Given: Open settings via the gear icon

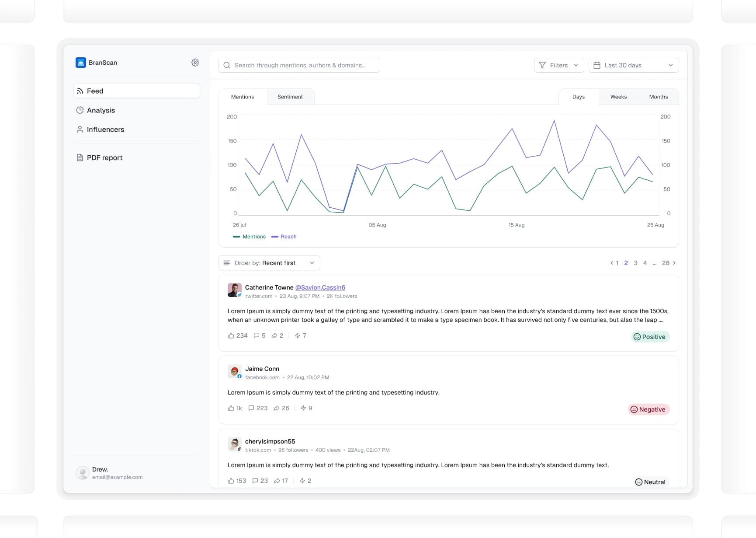Looking at the screenshot, I should [195, 63].
